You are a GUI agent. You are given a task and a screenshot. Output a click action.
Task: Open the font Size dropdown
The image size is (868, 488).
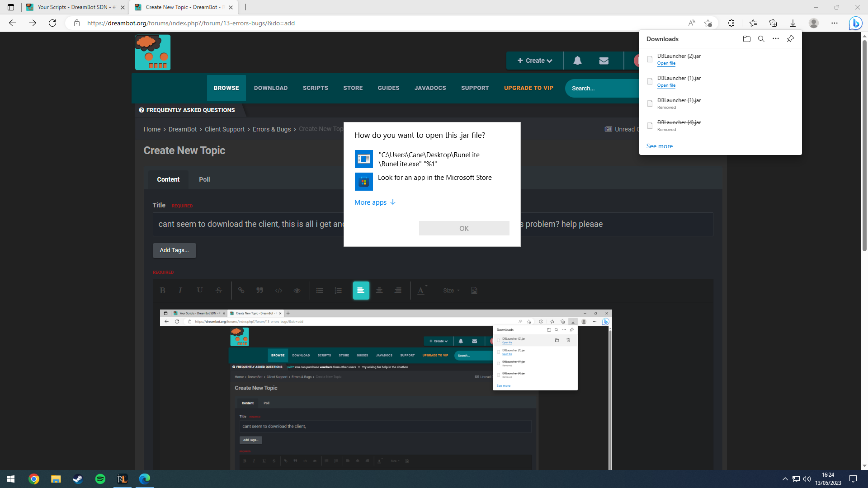pos(451,291)
